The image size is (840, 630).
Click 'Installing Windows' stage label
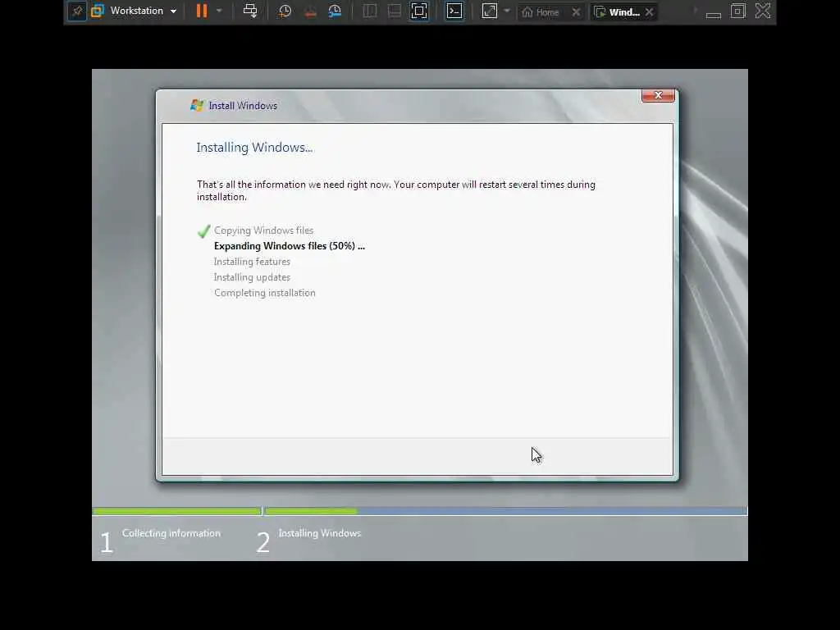pyautogui.click(x=320, y=533)
